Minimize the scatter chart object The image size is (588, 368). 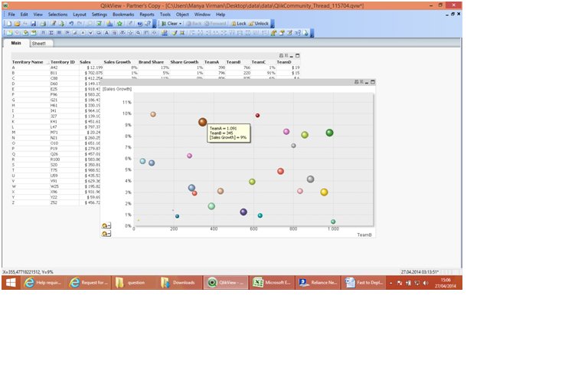pos(367,82)
